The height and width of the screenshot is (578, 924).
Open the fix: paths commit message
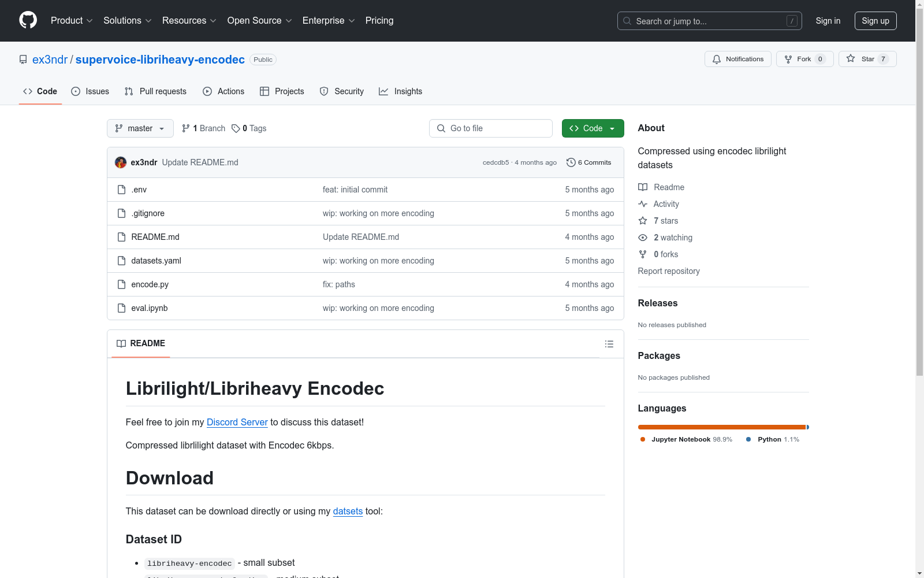pyautogui.click(x=339, y=284)
